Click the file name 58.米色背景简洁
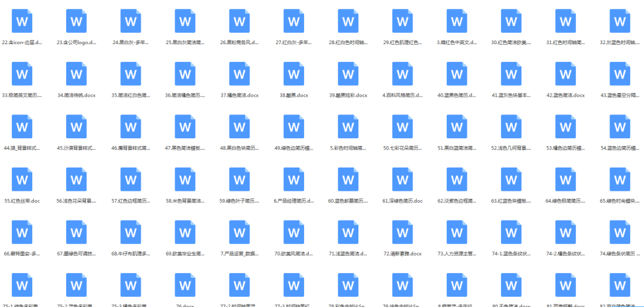This screenshot has width=644, height=307. click(x=185, y=201)
